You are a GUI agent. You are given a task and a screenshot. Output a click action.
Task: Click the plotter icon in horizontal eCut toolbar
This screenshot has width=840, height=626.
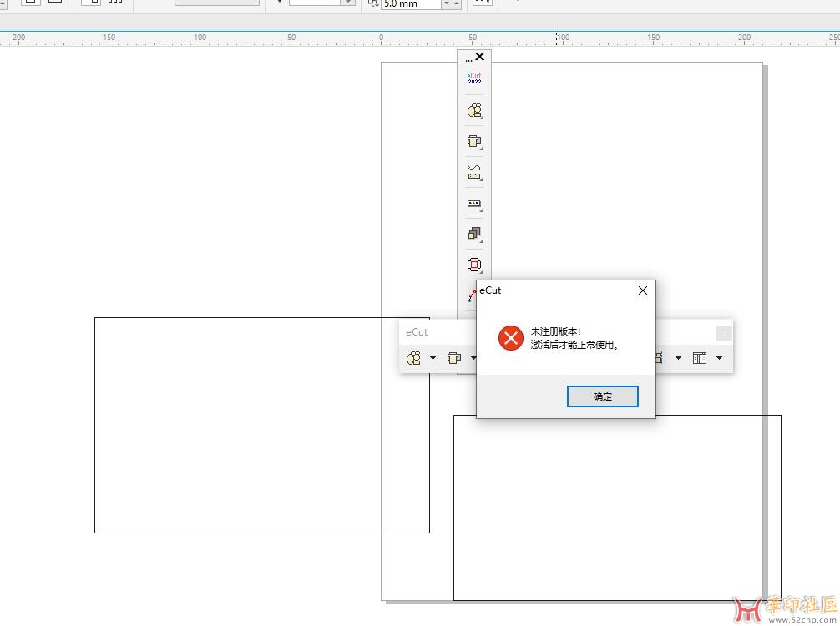(x=453, y=358)
